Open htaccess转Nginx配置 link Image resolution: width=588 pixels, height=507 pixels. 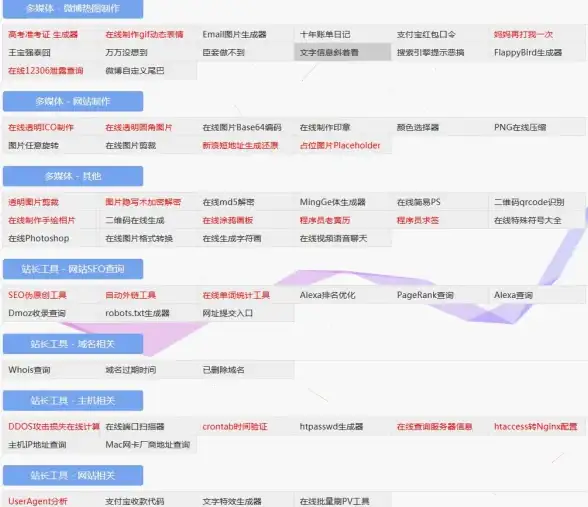[x=536, y=427]
